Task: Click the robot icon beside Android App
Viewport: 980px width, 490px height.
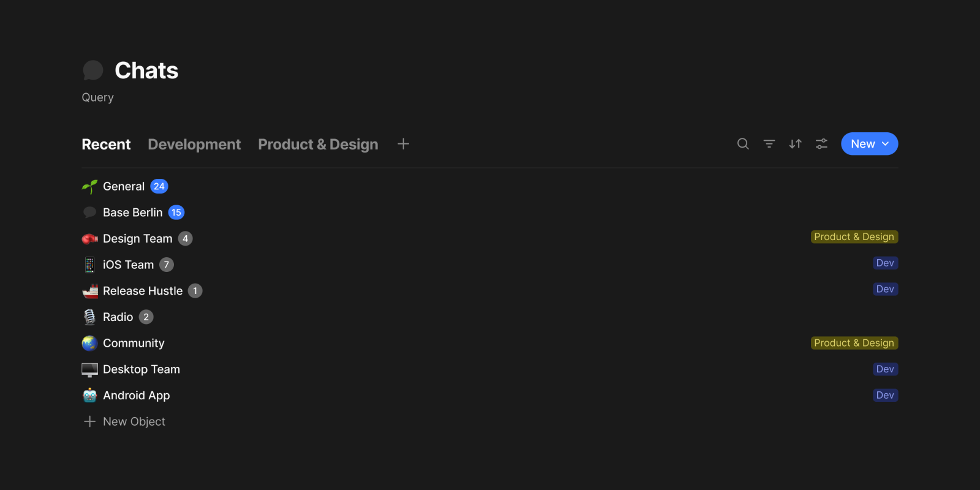Action: [x=90, y=396]
